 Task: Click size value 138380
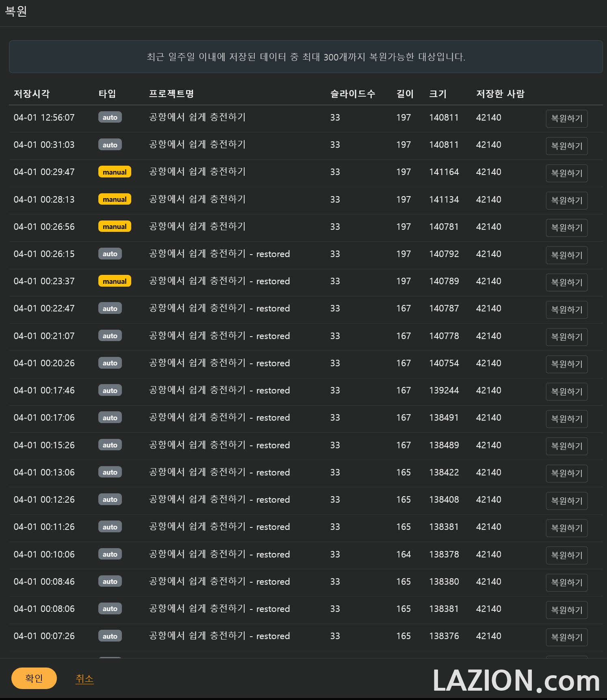click(x=444, y=581)
